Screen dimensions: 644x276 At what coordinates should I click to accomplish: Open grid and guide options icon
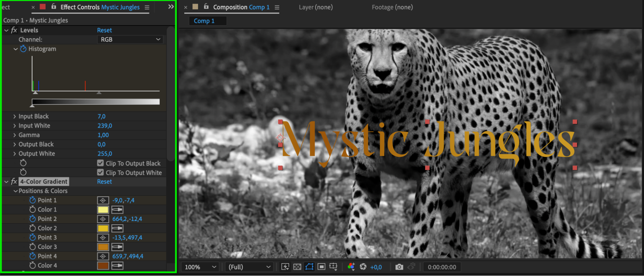click(333, 267)
